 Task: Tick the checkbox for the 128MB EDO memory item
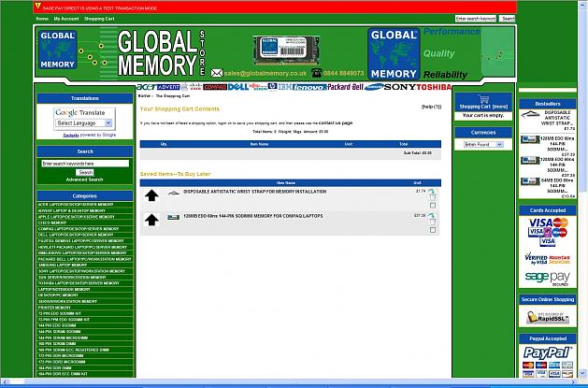click(433, 230)
